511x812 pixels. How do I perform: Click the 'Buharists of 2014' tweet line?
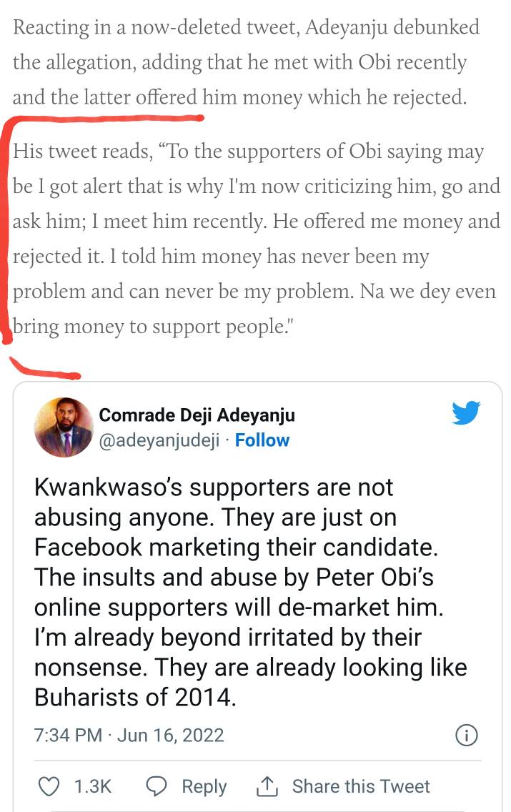tap(135, 698)
